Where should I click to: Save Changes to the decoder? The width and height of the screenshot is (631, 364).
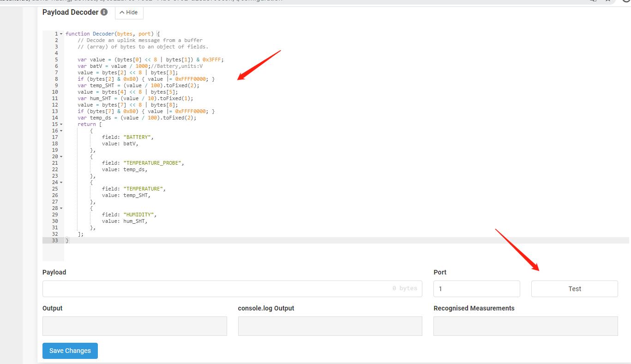tap(70, 351)
